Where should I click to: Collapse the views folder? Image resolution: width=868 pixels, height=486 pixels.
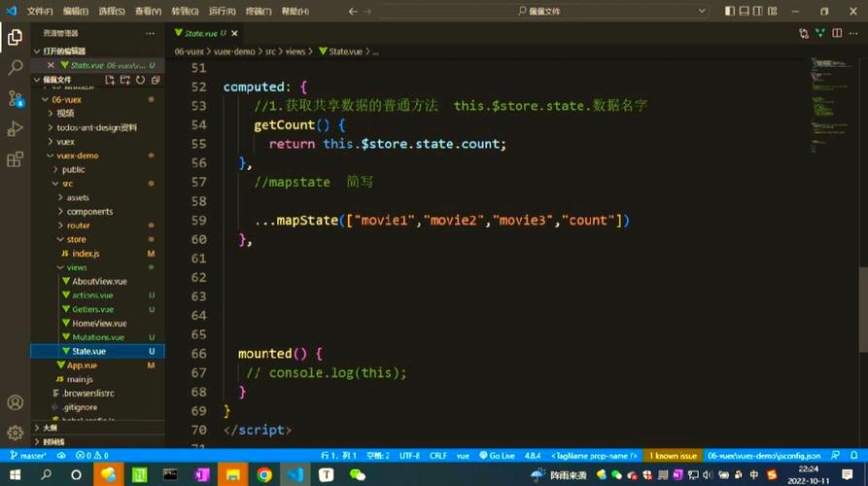tap(77, 267)
